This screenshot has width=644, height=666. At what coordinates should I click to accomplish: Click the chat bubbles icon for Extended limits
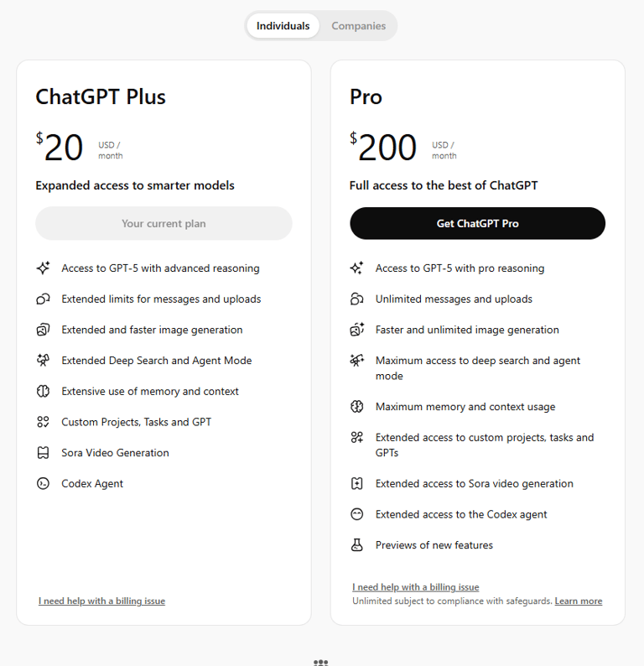click(43, 299)
